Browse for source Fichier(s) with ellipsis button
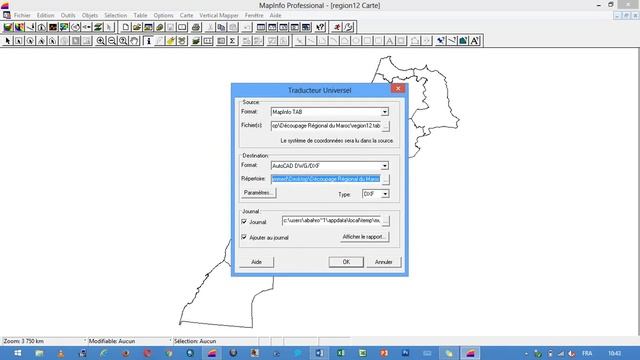The image size is (640, 360). pyautogui.click(x=385, y=126)
